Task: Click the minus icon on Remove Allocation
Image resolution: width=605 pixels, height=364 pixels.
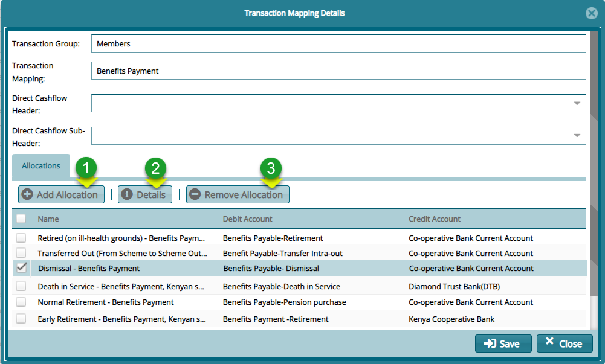Action: click(195, 194)
